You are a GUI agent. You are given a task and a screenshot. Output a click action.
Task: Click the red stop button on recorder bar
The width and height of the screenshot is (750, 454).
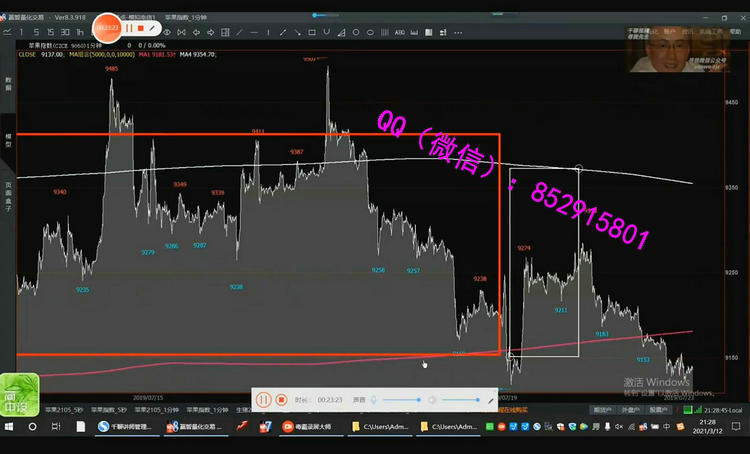click(x=282, y=399)
